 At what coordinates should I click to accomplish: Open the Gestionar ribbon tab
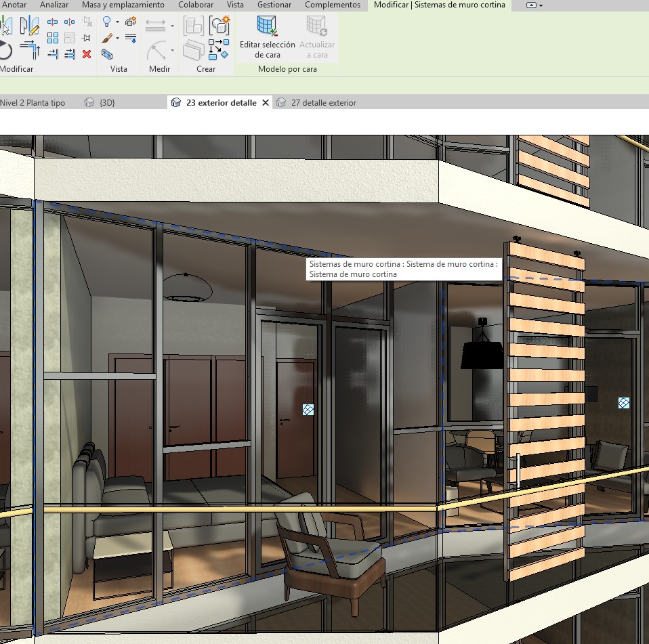click(x=274, y=5)
